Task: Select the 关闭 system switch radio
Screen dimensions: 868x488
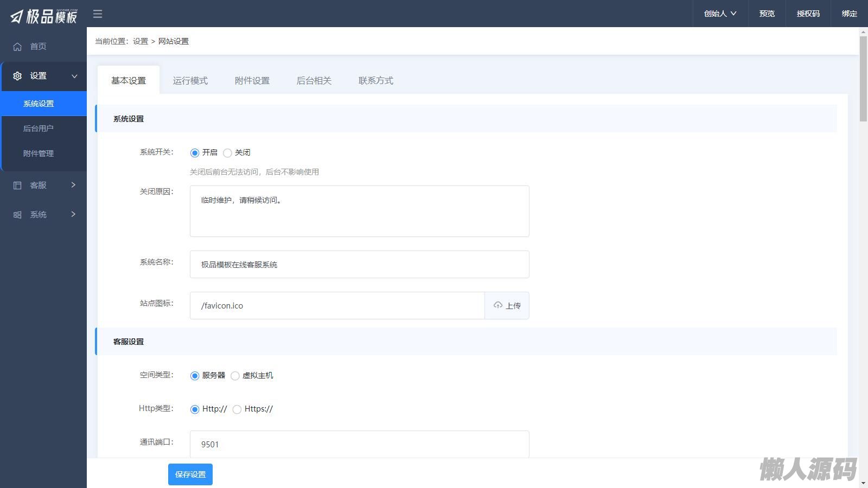Action: [x=227, y=153]
